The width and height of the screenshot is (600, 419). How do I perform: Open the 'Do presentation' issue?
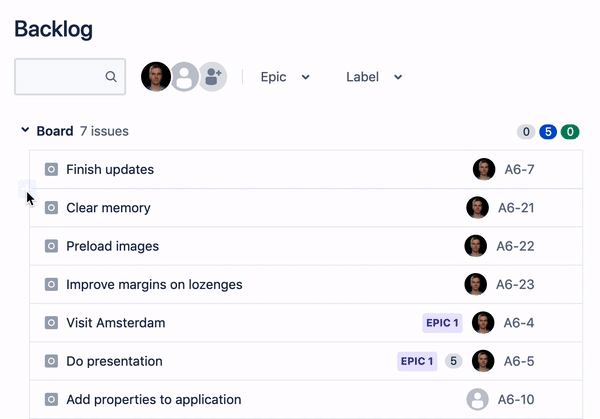tap(114, 361)
